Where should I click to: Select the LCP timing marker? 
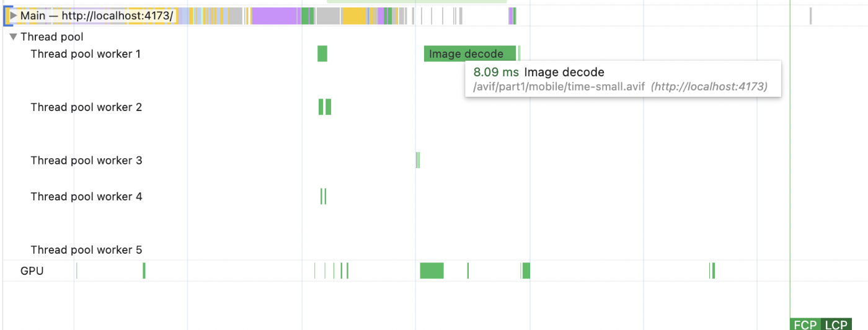click(836, 324)
